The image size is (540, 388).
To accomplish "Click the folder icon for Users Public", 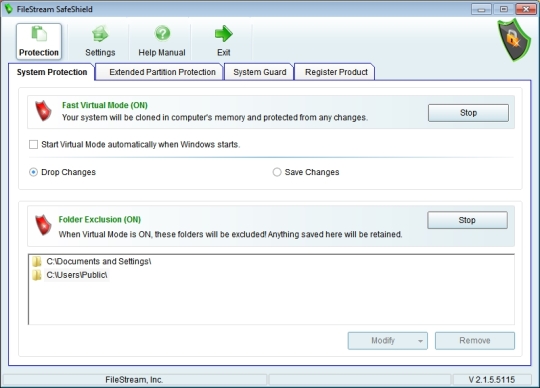I will [x=37, y=275].
